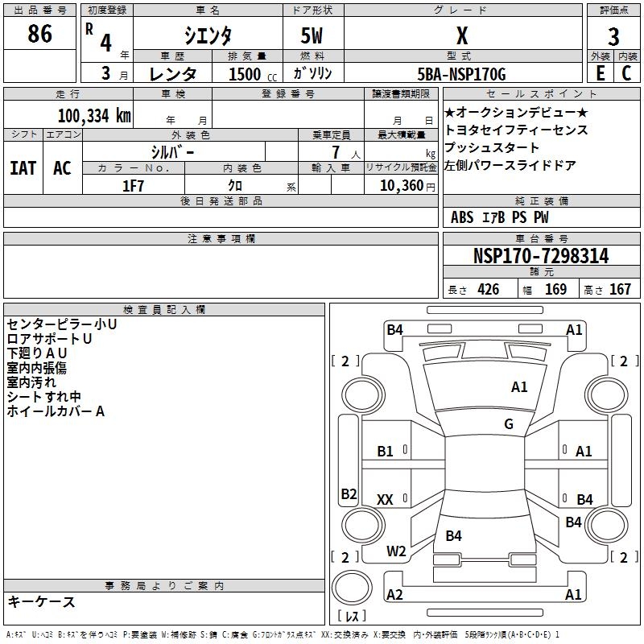
Task: Click exterior grade E
Action: pyautogui.click(x=601, y=73)
